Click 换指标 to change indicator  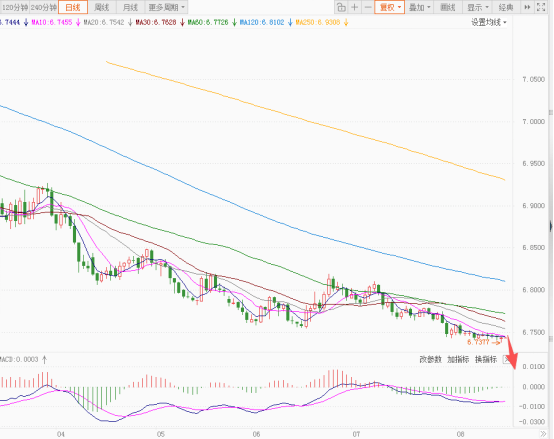[x=486, y=360]
